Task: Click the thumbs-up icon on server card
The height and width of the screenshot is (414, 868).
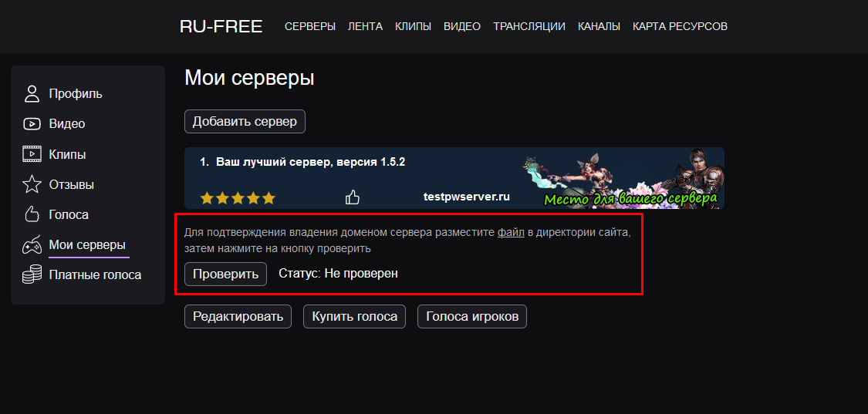Action: (353, 197)
